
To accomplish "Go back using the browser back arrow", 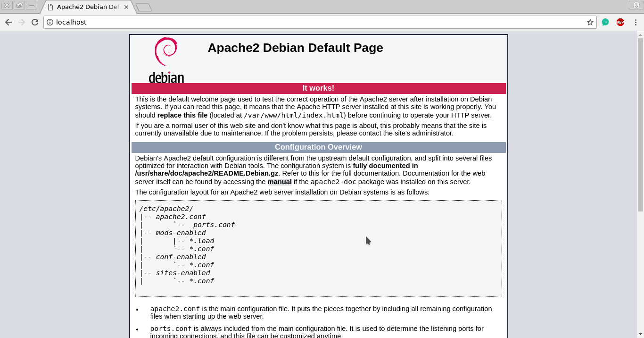I will pos(8,22).
